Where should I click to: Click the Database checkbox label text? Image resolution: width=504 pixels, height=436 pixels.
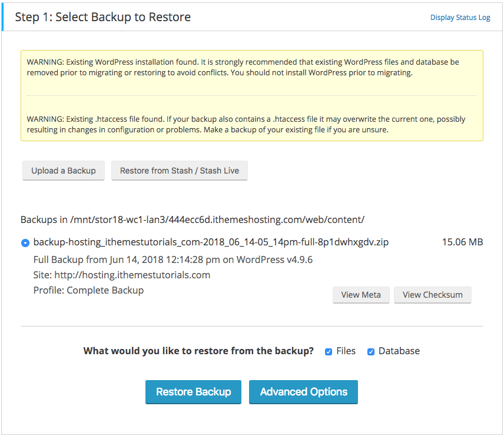tap(399, 351)
